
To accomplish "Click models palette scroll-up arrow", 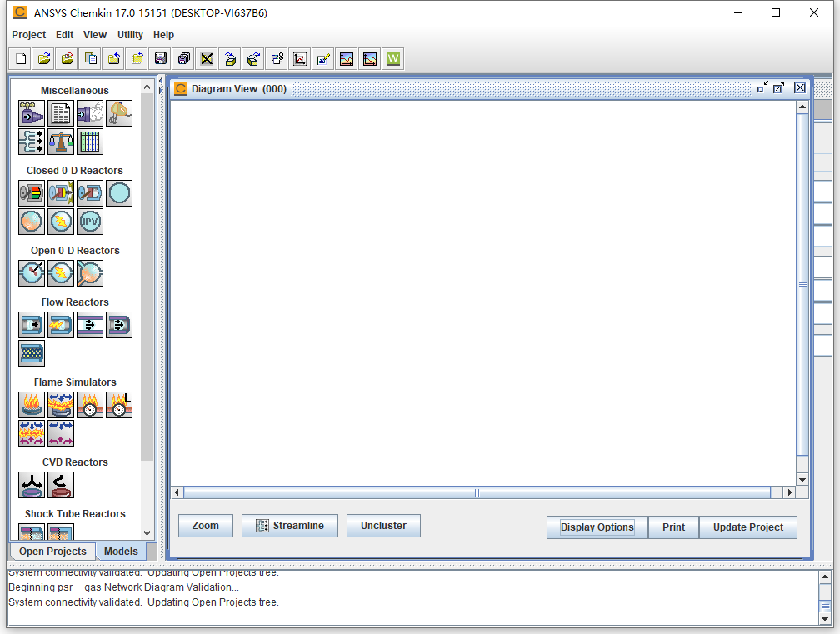I will click(x=147, y=86).
